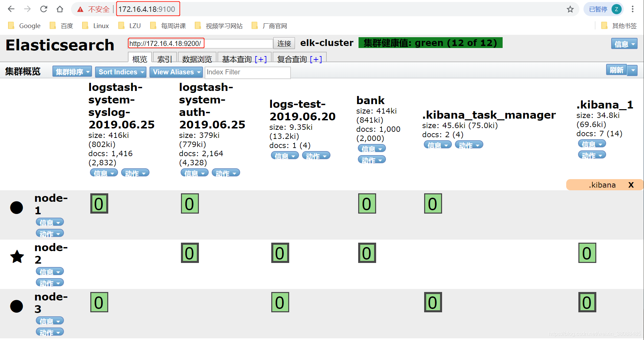This screenshot has height=340, width=644.
Task: Open 动作 menu for logs-test-2019.06.20
Action: (316, 155)
